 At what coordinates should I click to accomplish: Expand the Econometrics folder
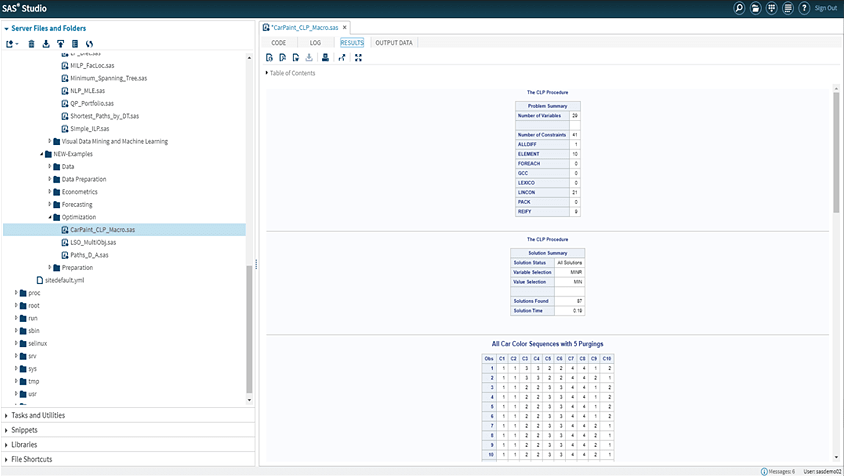[x=50, y=192]
